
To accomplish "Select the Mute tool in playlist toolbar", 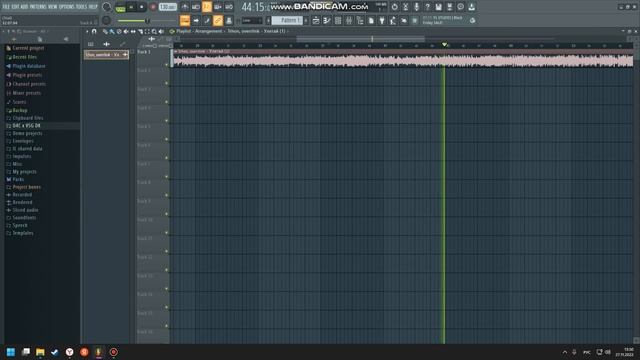I will tap(126, 31).
